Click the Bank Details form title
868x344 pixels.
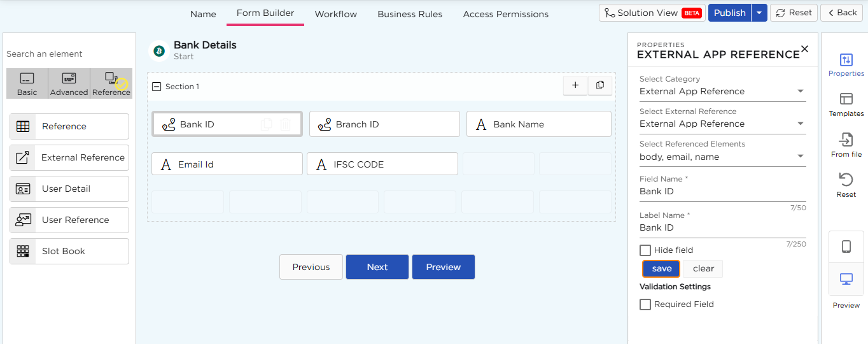(x=205, y=45)
